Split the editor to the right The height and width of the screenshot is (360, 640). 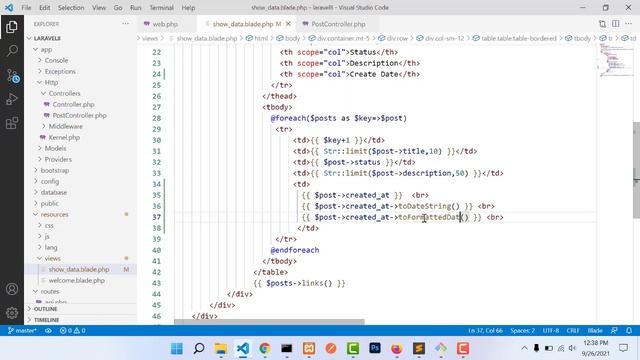tap(616, 24)
